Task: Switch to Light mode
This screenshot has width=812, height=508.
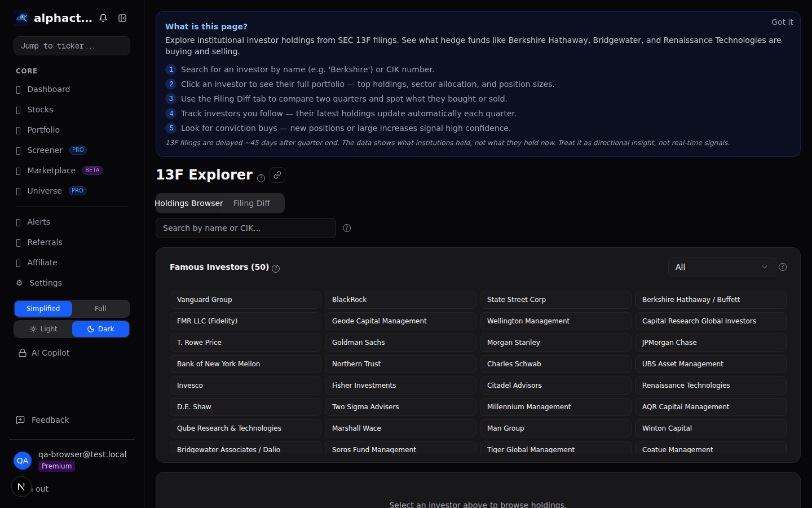Action: (43, 329)
